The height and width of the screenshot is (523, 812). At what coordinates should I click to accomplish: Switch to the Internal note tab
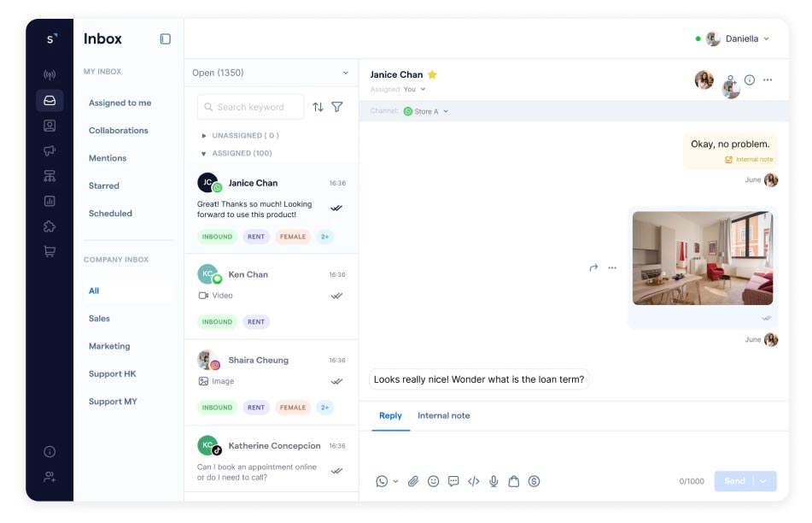[x=443, y=415]
